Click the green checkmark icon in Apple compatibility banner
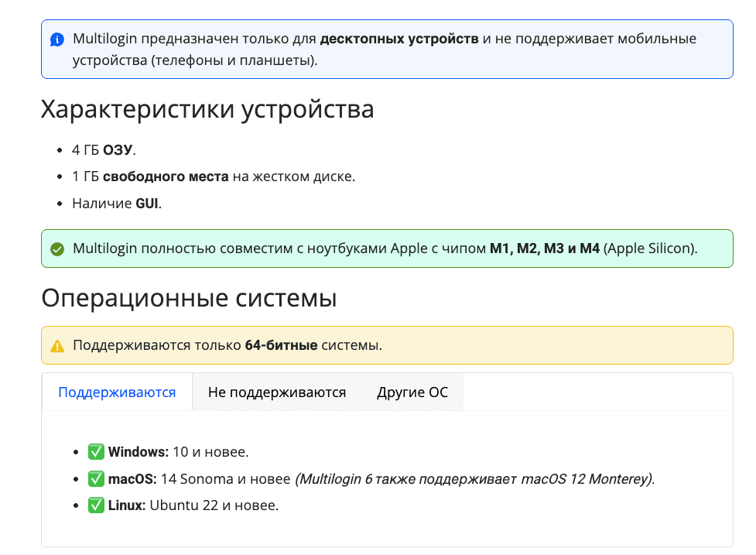This screenshot has height=555, width=756. point(57,248)
